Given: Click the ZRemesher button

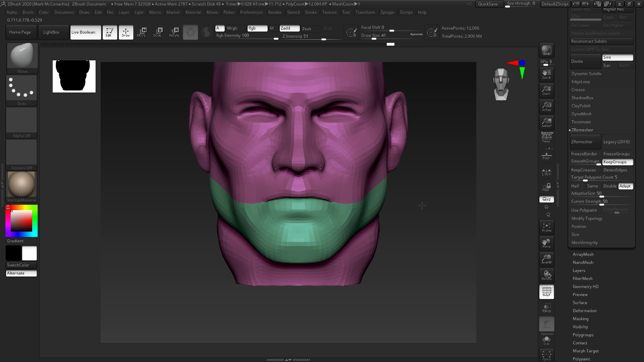Looking at the screenshot, I should [x=585, y=142].
